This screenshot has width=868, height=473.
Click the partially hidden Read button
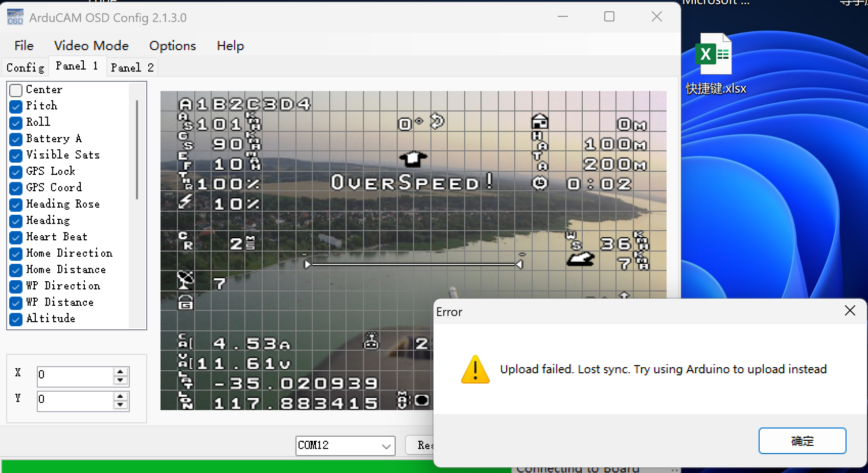pos(420,445)
